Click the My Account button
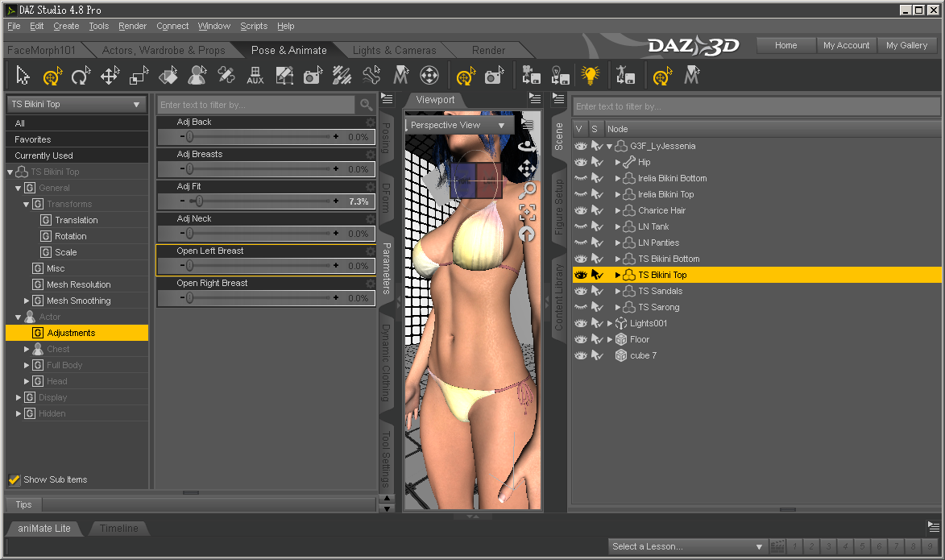 click(x=846, y=45)
